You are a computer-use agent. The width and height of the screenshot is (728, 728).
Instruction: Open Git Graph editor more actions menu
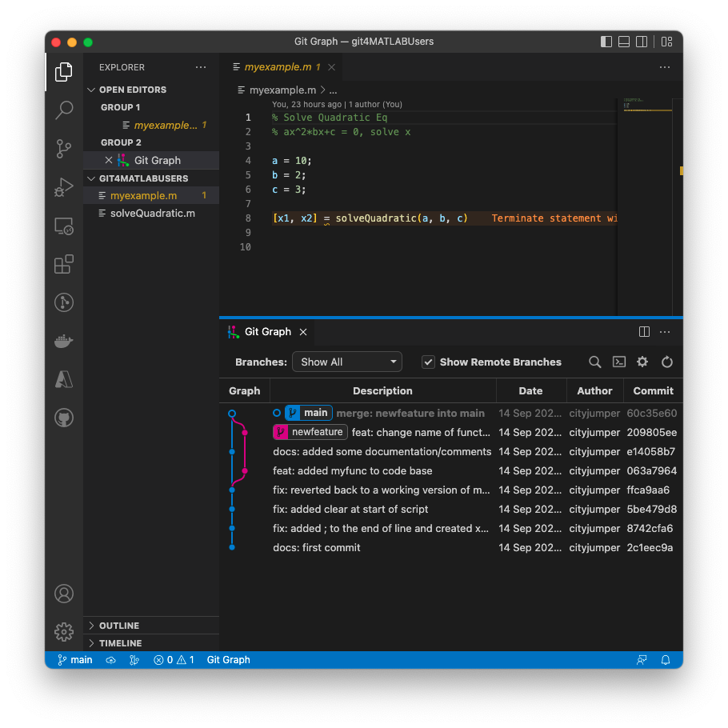coord(665,332)
